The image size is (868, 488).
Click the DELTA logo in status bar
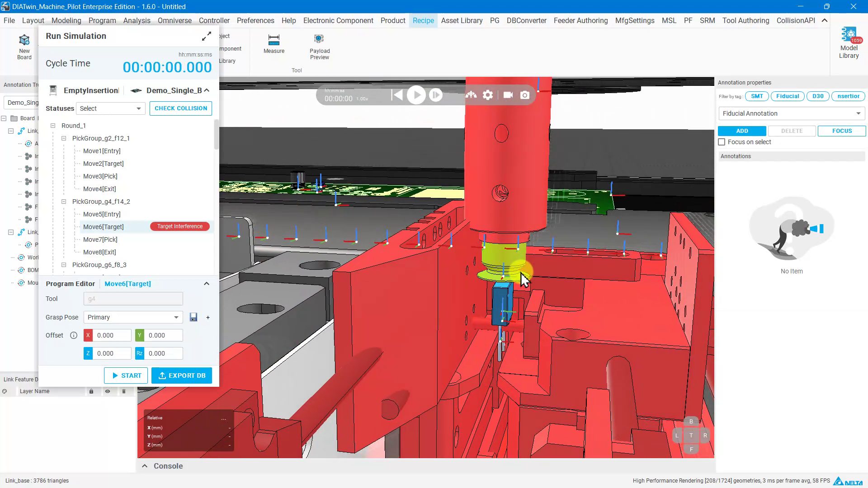[x=848, y=481]
